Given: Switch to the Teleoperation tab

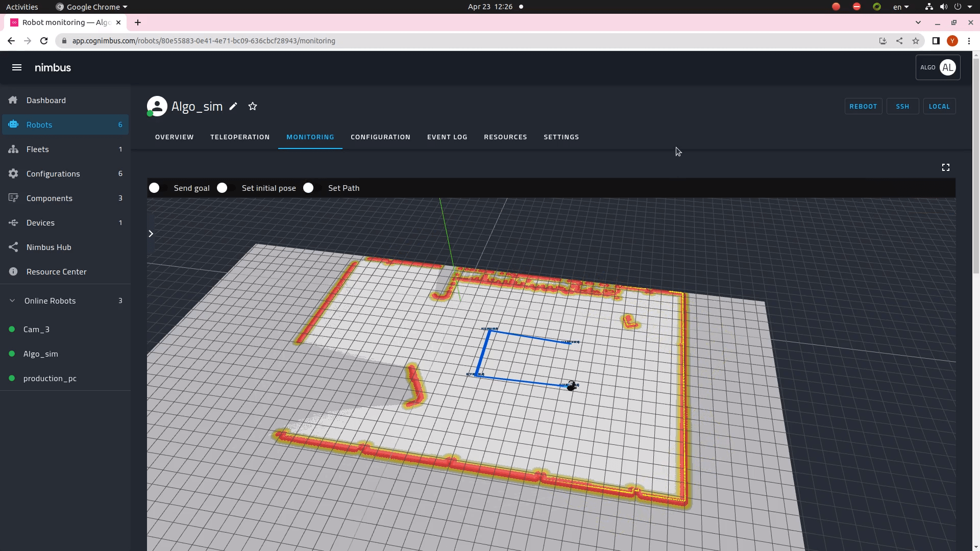Looking at the screenshot, I should tap(240, 137).
